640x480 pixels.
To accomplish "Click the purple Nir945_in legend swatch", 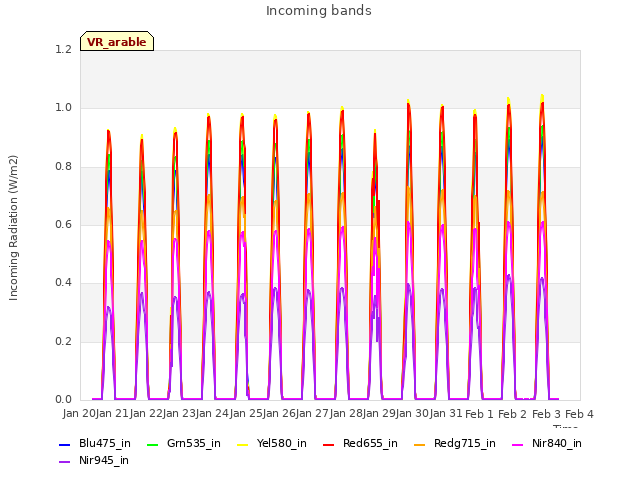I will (x=64, y=462).
